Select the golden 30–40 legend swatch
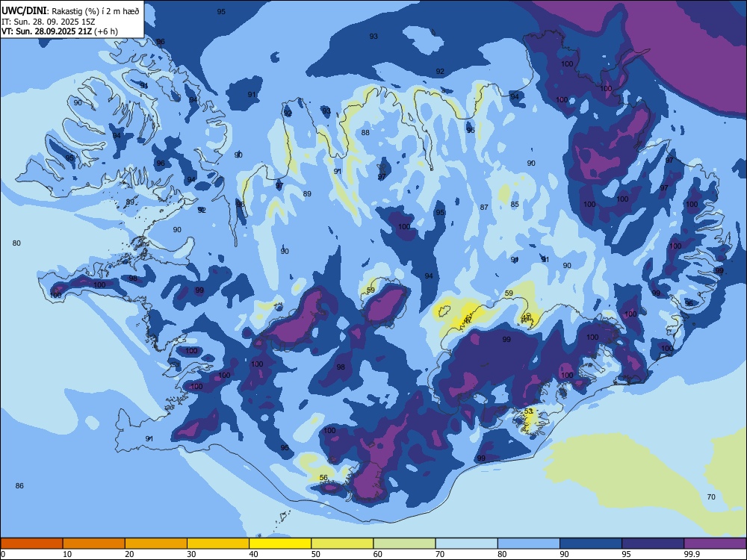This screenshot has height=560, width=747. [x=217, y=544]
